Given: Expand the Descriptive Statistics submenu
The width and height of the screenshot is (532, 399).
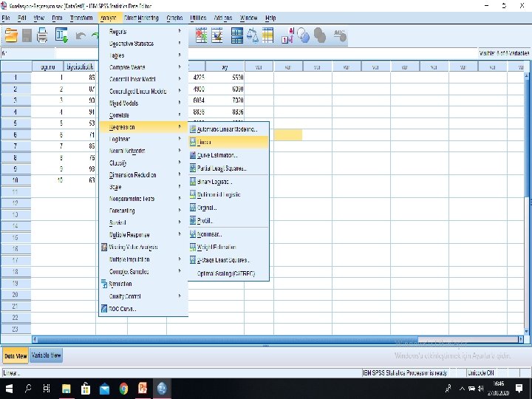Looking at the screenshot, I should (143, 44).
